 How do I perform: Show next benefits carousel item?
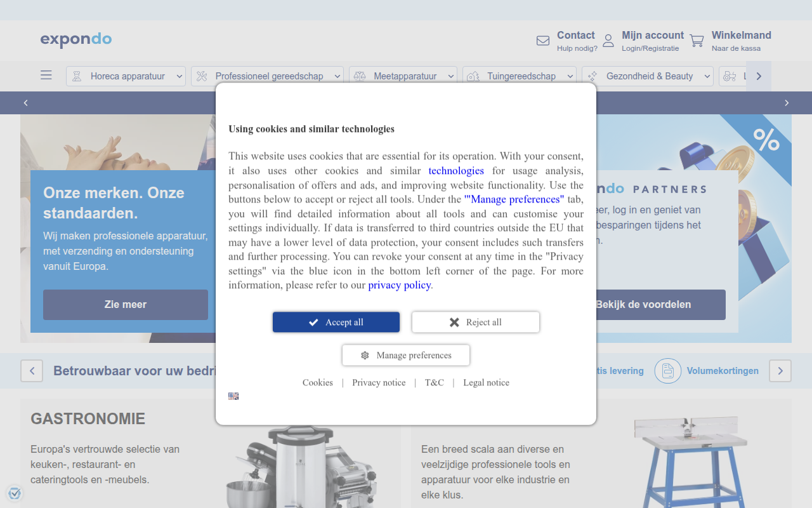pos(780,371)
